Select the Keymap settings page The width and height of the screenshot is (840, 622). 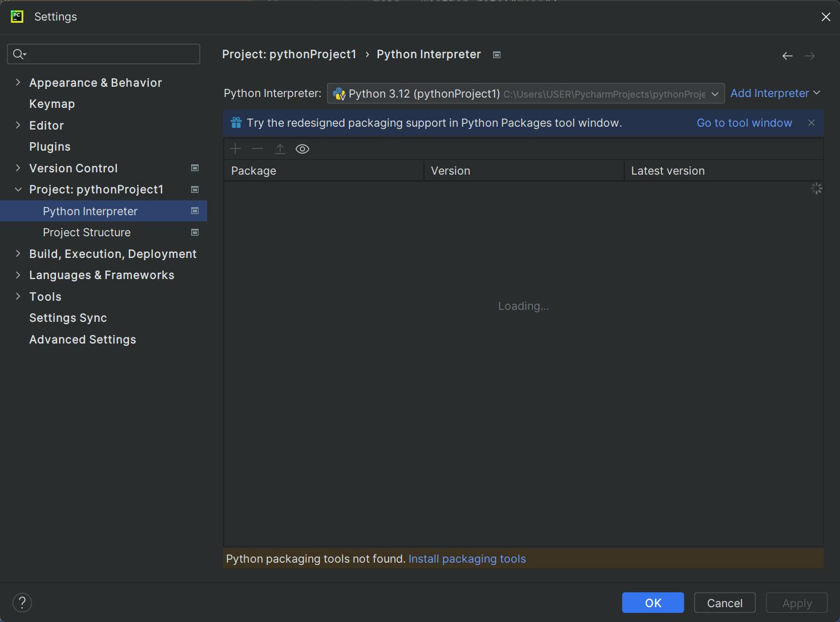[52, 104]
